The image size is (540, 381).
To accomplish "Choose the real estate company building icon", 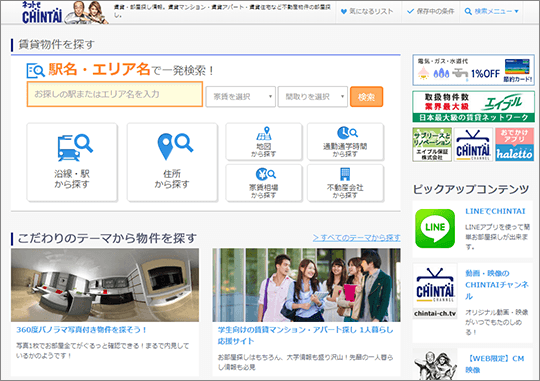I will point(345,174).
